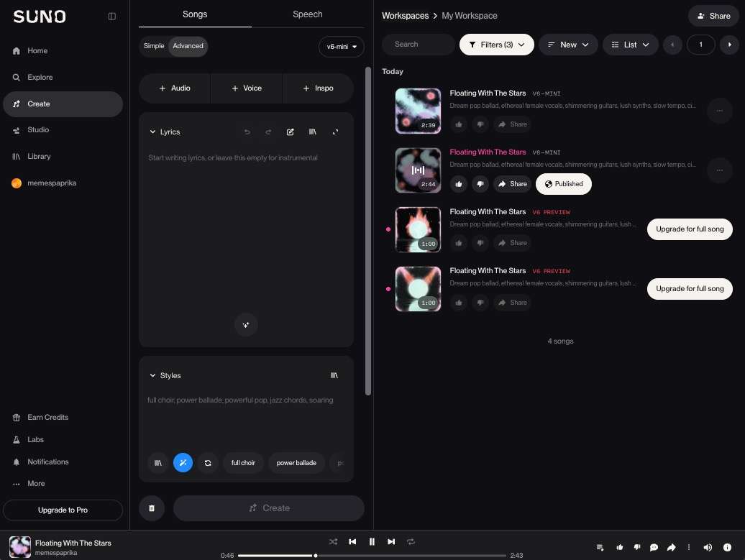Undo the last lyrics change
The image size is (745, 560).
pyautogui.click(x=247, y=132)
